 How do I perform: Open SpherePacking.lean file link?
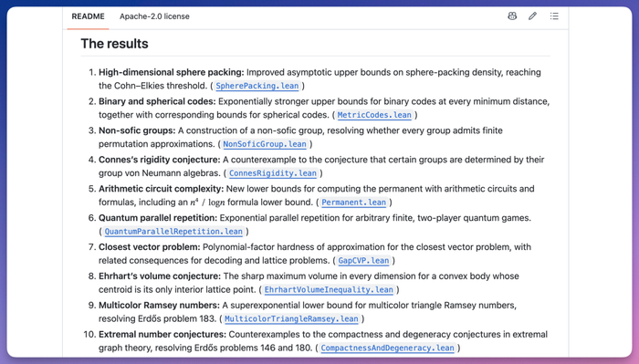click(x=257, y=86)
